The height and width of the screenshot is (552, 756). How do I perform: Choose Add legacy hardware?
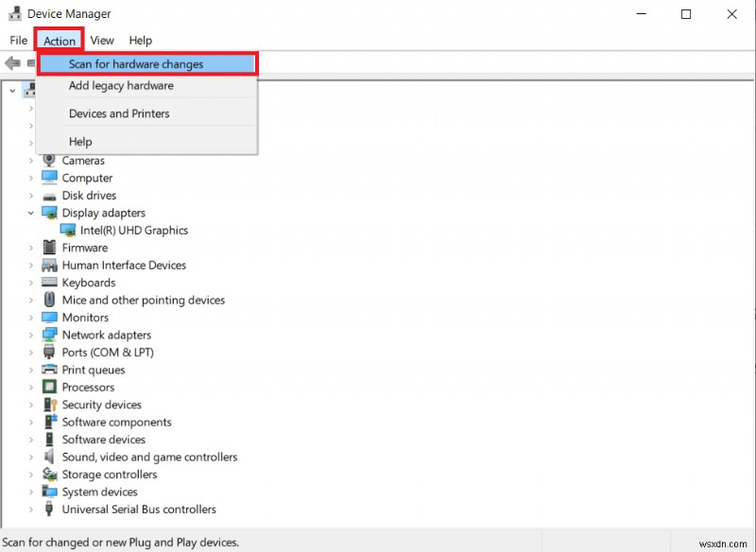point(147,86)
